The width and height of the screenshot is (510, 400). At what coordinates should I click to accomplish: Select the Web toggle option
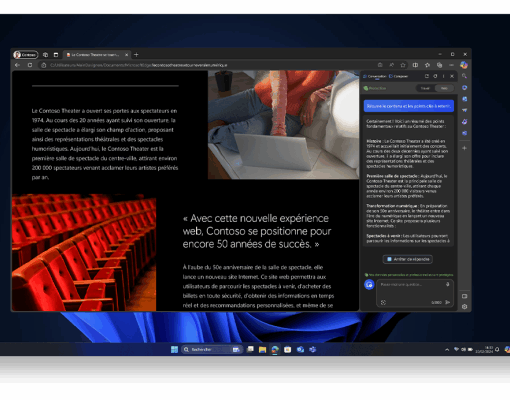point(444,88)
